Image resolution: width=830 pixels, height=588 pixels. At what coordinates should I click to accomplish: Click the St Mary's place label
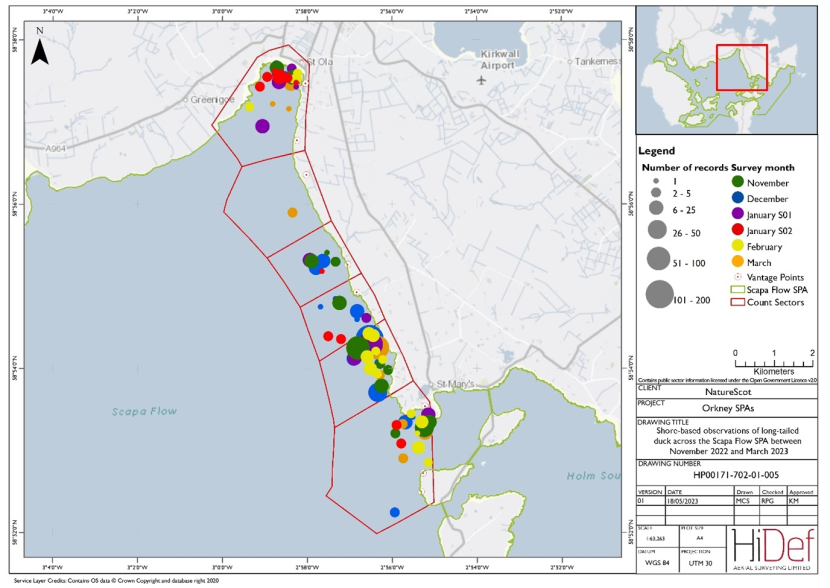tap(455, 384)
